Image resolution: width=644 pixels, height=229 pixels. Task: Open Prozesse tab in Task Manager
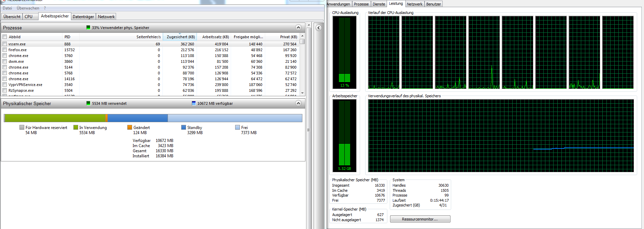(361, 4)
